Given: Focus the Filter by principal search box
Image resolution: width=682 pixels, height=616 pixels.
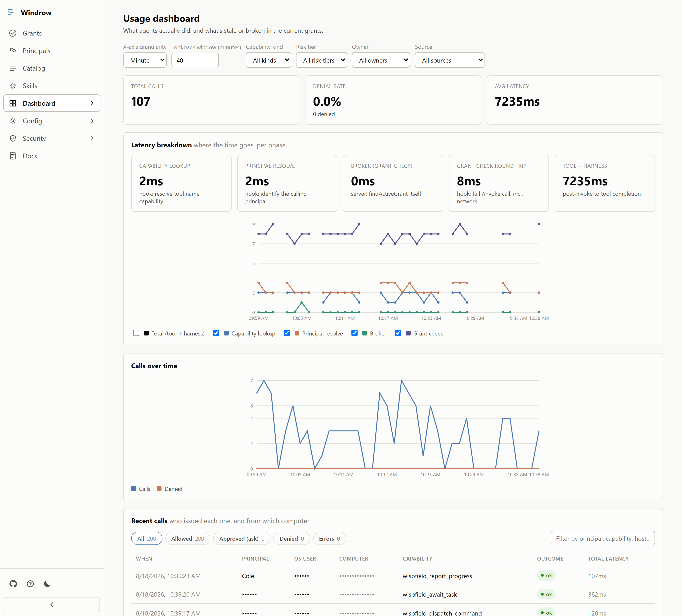Looking at the screenshot, I should [x=603, y=538].
